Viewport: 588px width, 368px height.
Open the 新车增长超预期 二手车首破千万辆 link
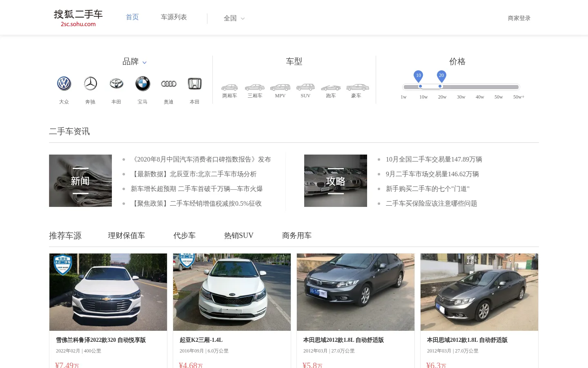click(x=197, y=189)
